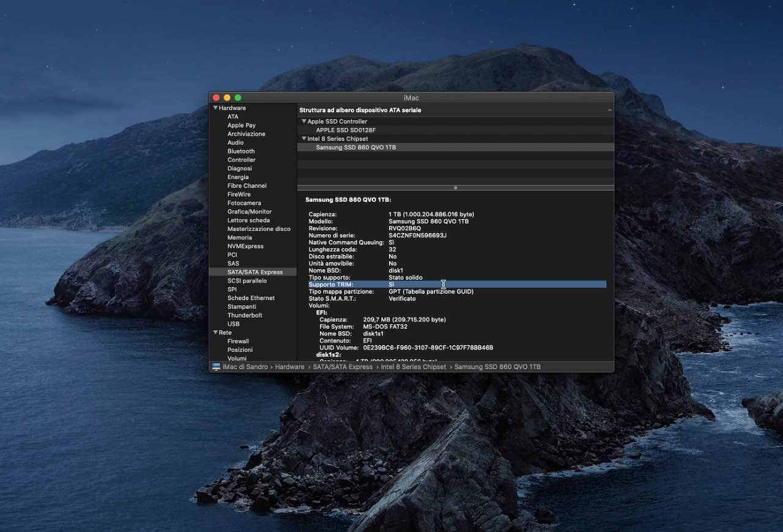Select Posizioni under Rete
Viewport: 783px width, 532px height.
(x=240, y=350)
